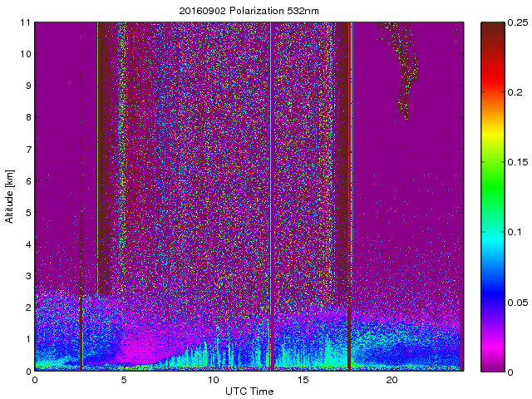Click the white vertical line near 13 UTC
Viewport: 532px width, 399px height.
pos(271,166)
